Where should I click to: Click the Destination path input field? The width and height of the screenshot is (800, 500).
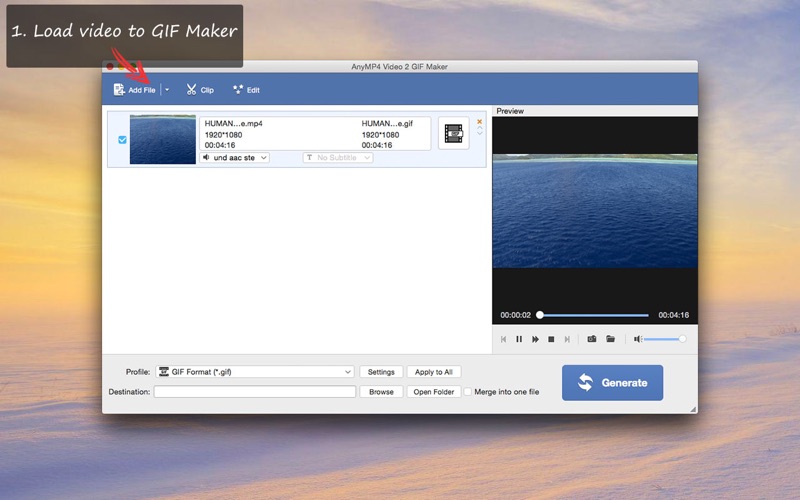point(254,392)
